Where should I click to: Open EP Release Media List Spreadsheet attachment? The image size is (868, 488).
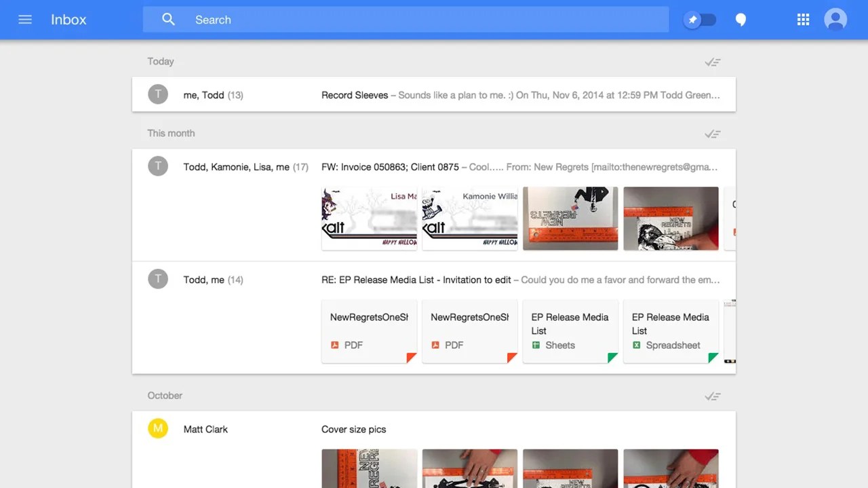(671, 331)
